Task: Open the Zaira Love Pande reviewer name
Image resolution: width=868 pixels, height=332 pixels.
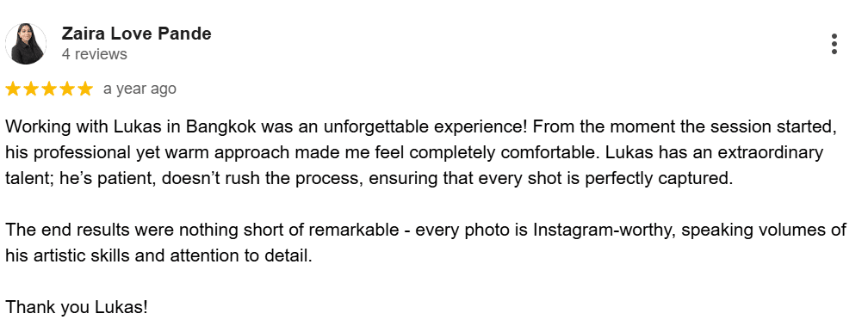Action: (136, 34)
